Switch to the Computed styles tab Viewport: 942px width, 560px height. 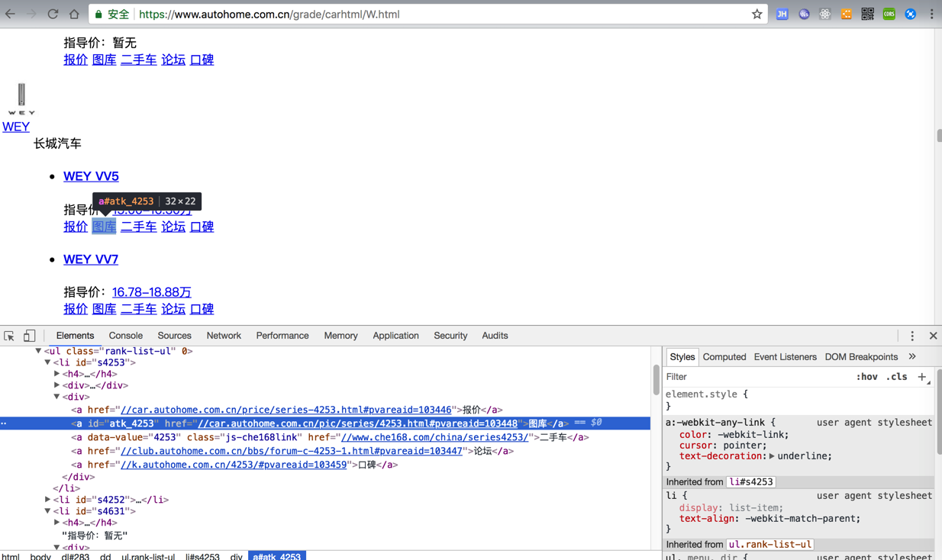[724, 357]
